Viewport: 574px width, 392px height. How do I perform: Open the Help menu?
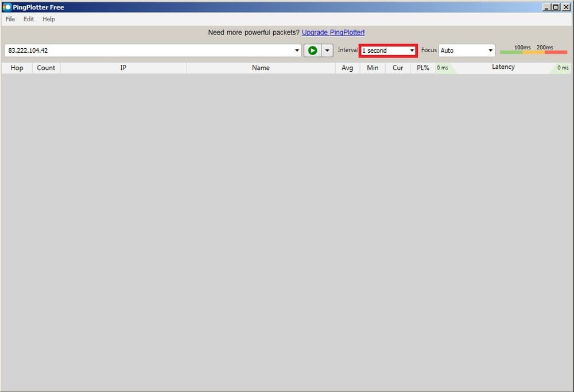[49, 19]
